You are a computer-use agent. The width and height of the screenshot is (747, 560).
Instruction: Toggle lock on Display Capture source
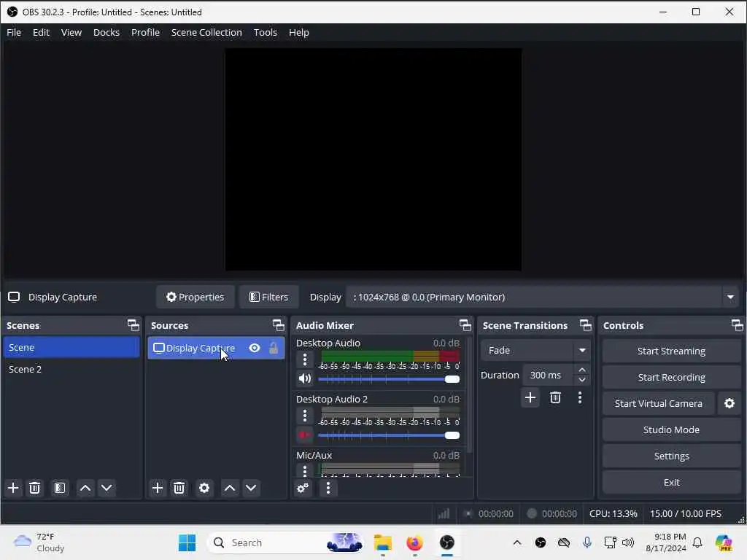pyautogui.click(x=274, y=348)
